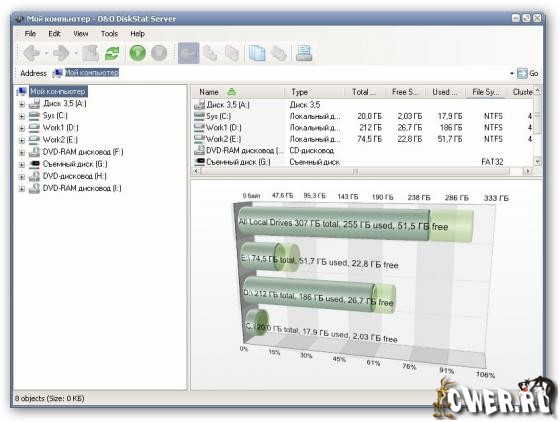Click the green refresh arrows icon
560x422 pixels.
(x=112, y=53)
